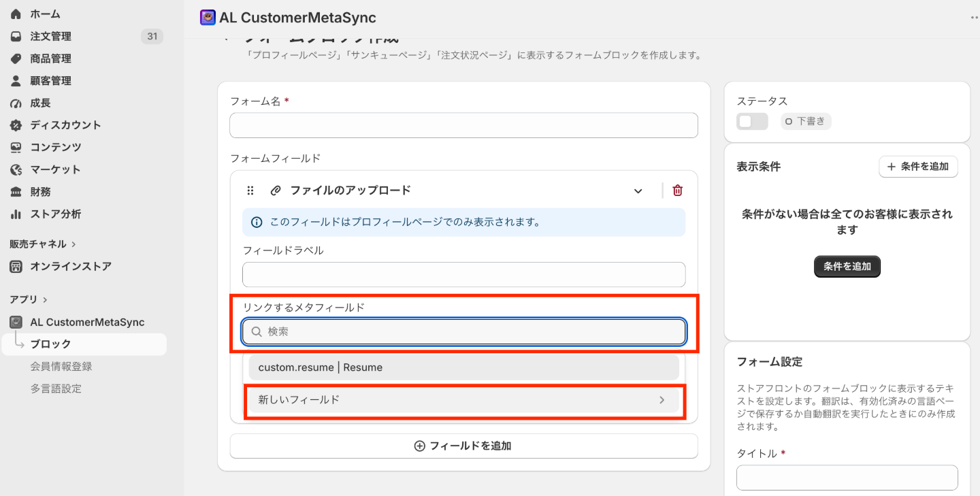This screenshot has width=980, height=496.
Task: Open 多言語設定 submenu item
Action: point(56,388)
